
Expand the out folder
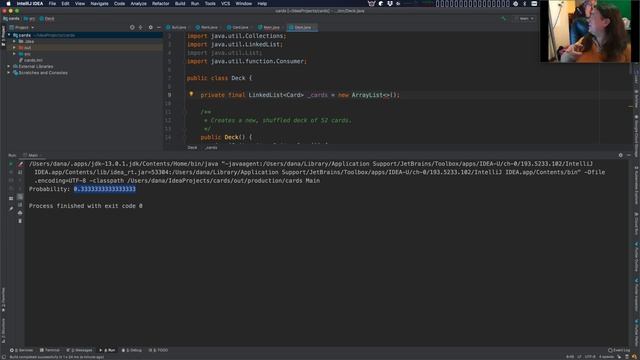click(14, 48)
